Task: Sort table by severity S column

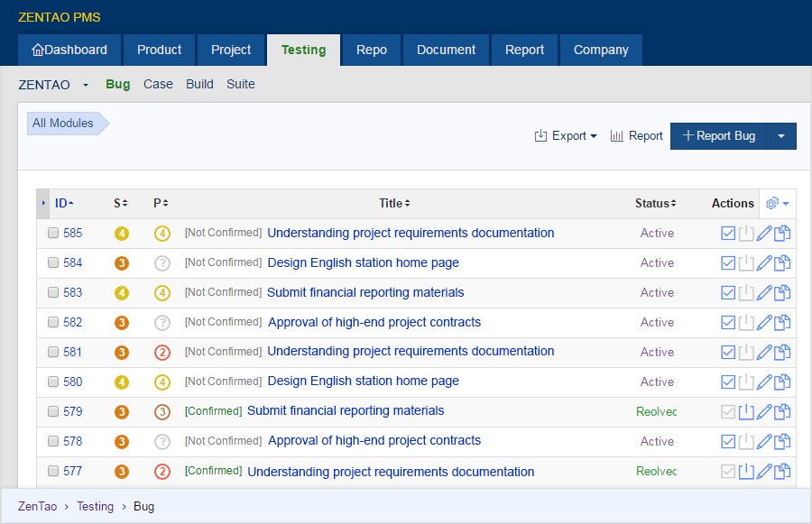Action: pos(121,204)
